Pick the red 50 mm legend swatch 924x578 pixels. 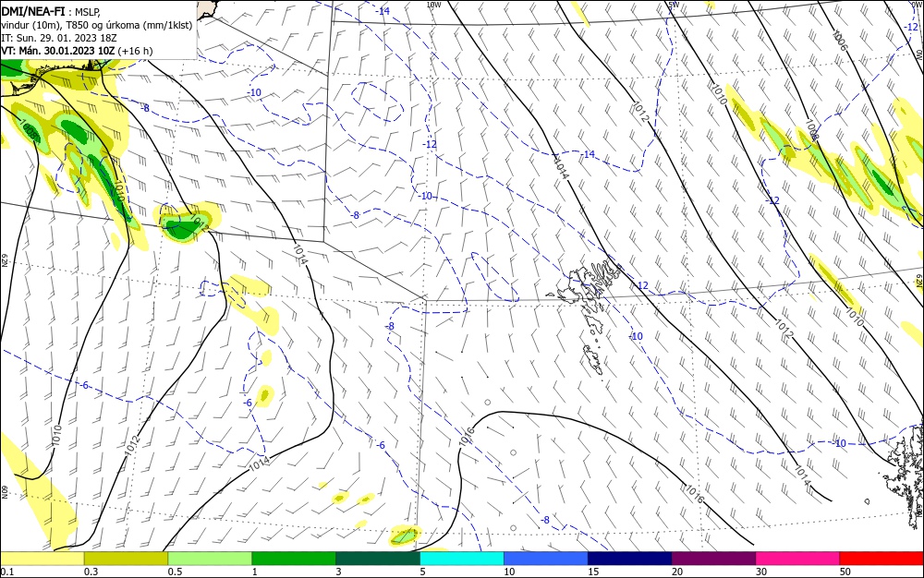click(881, 559)
